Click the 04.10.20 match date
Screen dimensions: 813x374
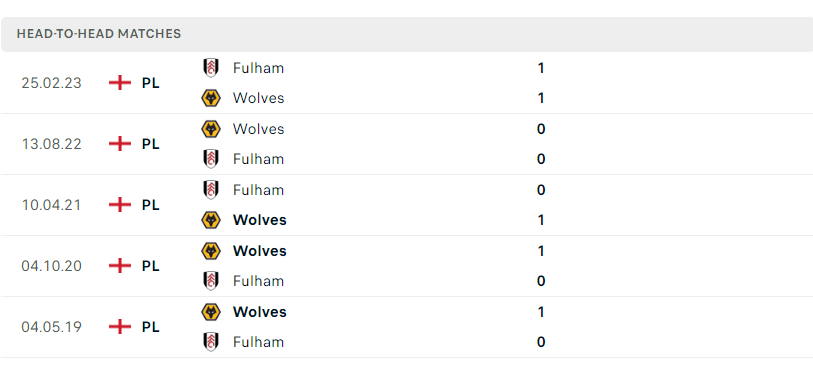pos(51,266)
